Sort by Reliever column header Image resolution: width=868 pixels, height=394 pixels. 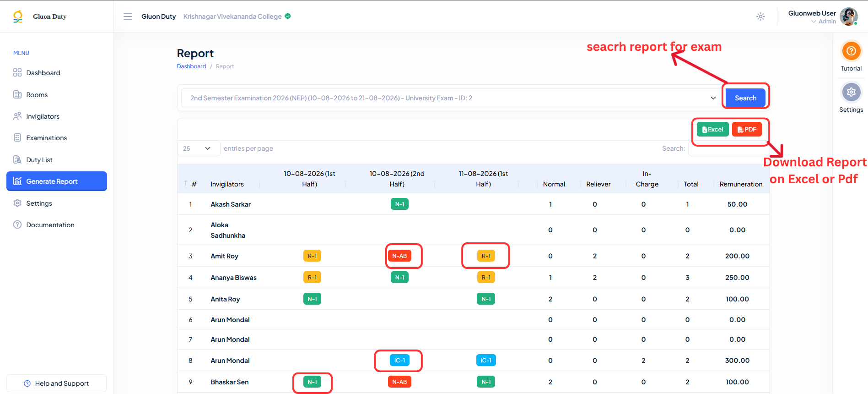(x=598, y=184)
